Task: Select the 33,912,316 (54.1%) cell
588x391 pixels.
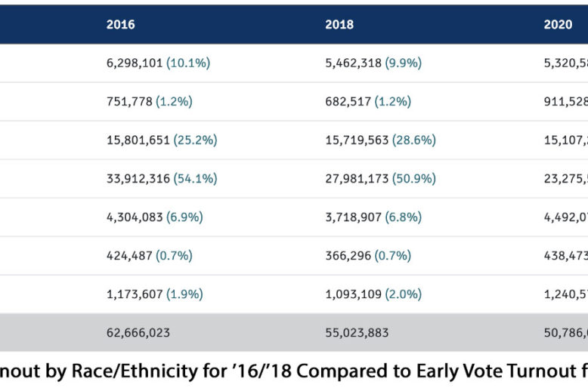Action: (162, 179)
